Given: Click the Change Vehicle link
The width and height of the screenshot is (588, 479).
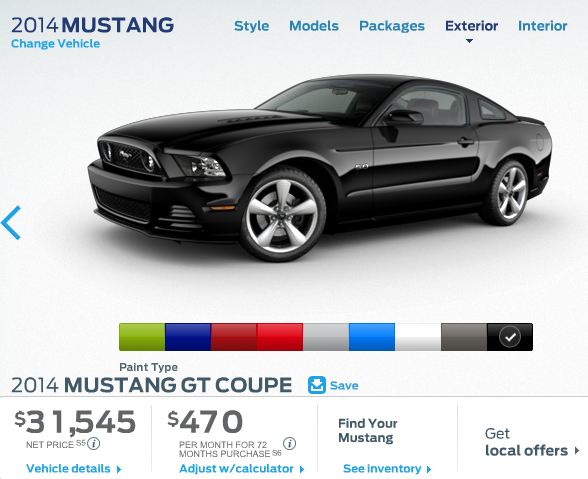Looking at the screenshot, I should [56, 44].
